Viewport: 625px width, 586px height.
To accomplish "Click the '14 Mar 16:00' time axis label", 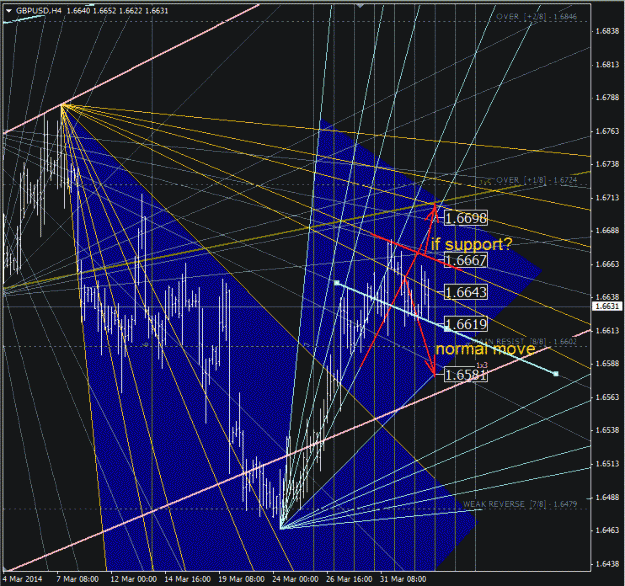I will click(187, 579).
